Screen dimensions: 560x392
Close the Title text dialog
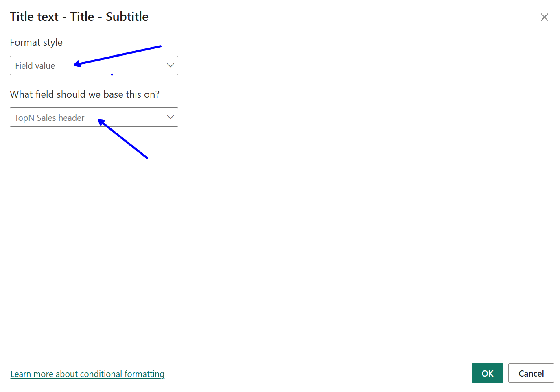click(544, 17)
